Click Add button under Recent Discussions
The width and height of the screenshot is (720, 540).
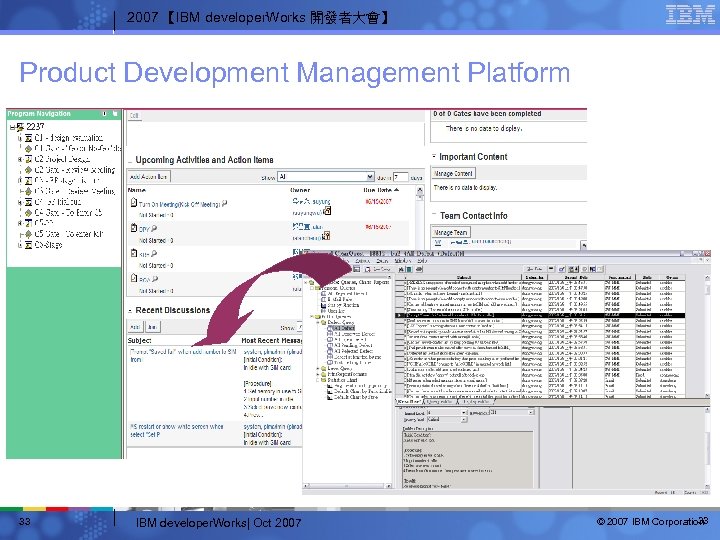point(135,327)
